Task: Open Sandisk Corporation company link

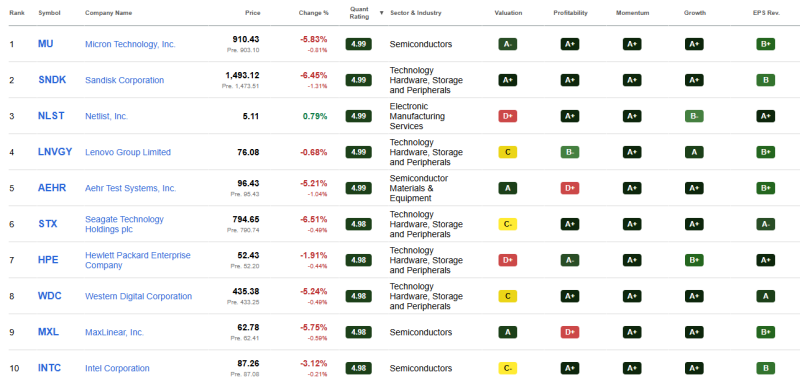Action: tap(124, 80)
